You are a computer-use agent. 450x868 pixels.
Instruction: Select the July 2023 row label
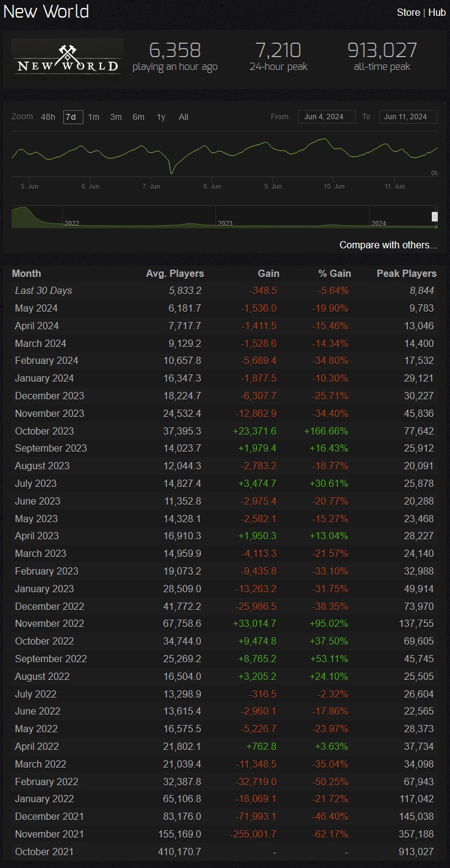[35, 484]
